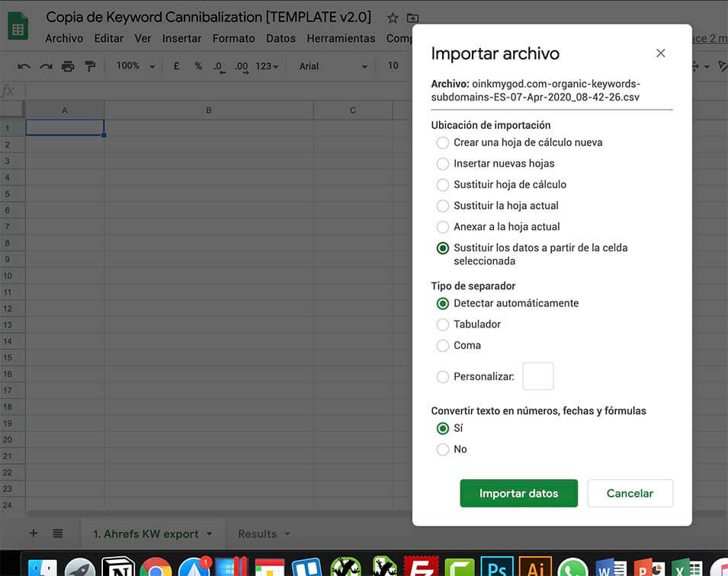Select 'No' for converting text to numbers
728x576 pixels.
442,450
